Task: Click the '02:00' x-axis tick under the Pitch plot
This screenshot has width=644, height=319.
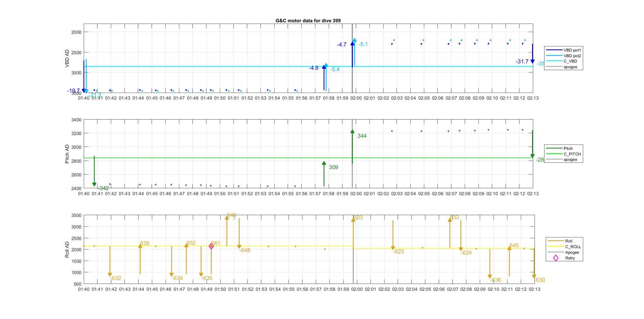Action: pyautogui.click(x=356, y=194)
